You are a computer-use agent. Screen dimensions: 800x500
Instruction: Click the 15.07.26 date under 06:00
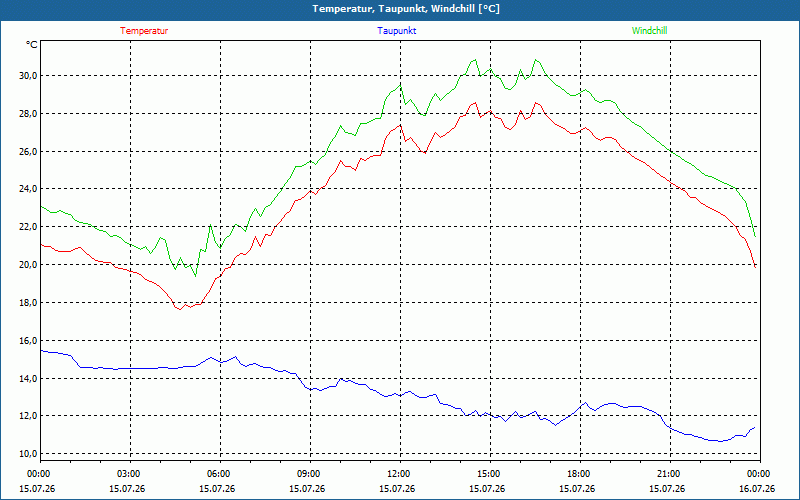(217, 489)
